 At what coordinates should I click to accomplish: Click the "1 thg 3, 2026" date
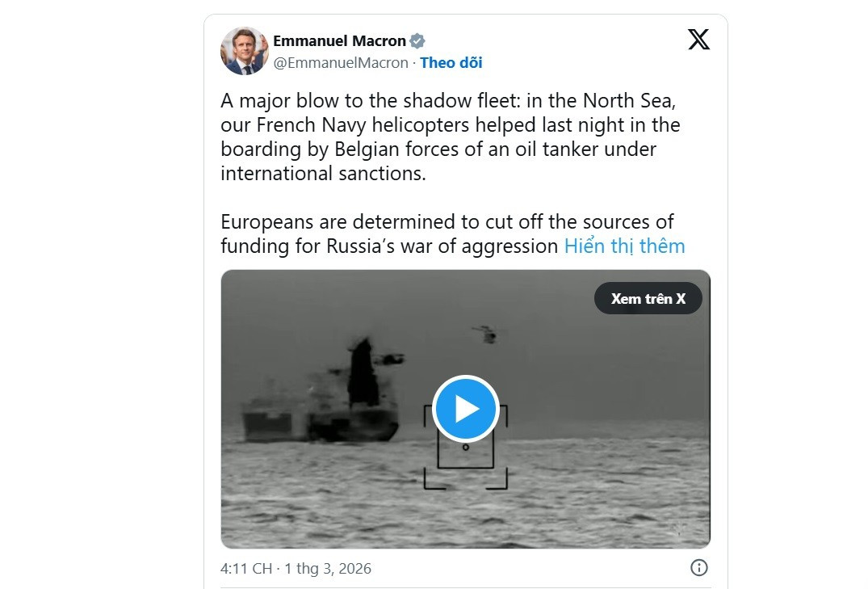point(328,569)
